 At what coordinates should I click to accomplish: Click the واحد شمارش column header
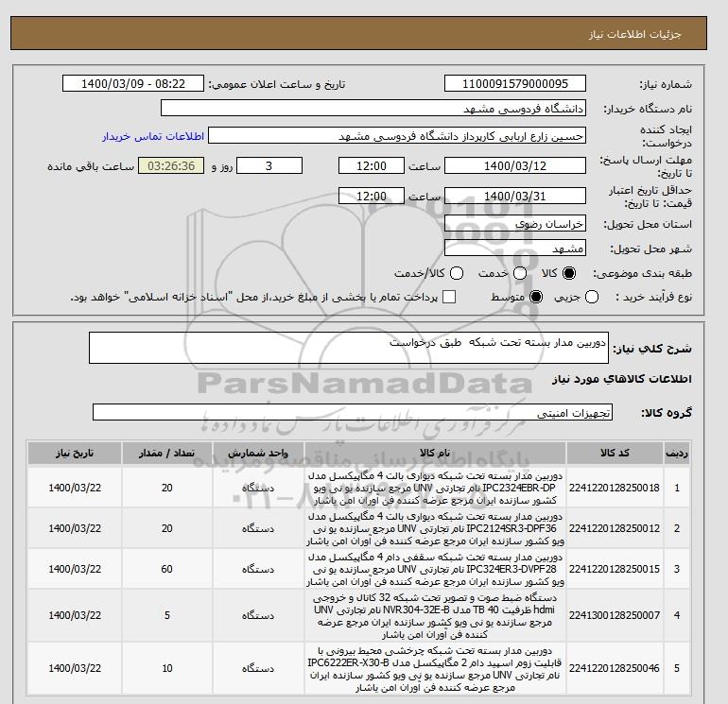258,454
